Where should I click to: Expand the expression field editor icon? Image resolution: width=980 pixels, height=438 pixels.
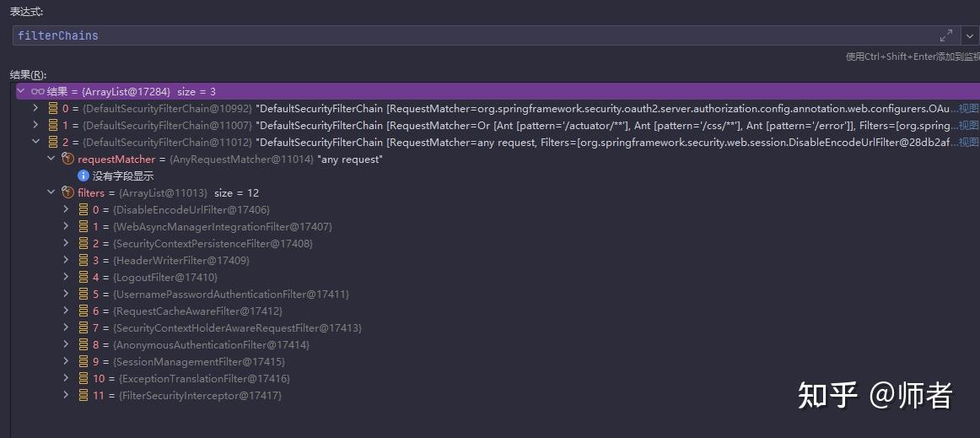pyautogui.click(x=945, y=35)
